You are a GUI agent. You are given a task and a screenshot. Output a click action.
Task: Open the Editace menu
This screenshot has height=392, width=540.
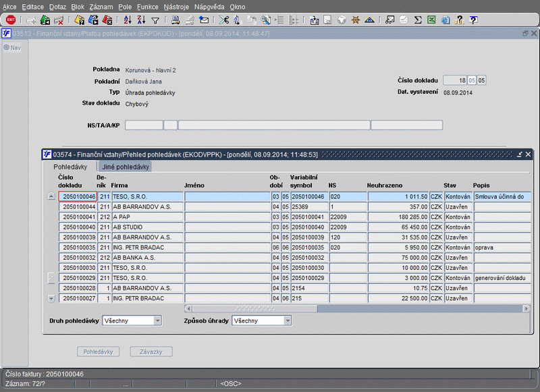(x=32, y=7)
